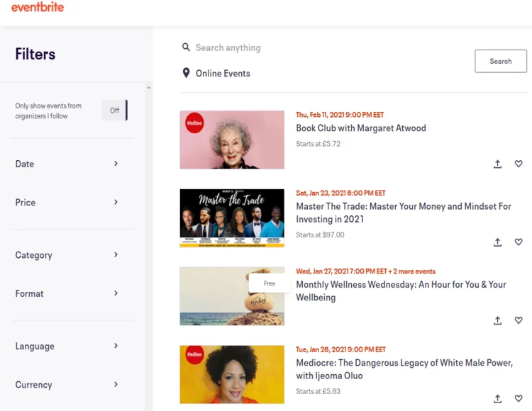Toggle only show events from organizers I follow
Viewport: 532px width, 411px height.
pyautogui.click(x=115, y=110)
